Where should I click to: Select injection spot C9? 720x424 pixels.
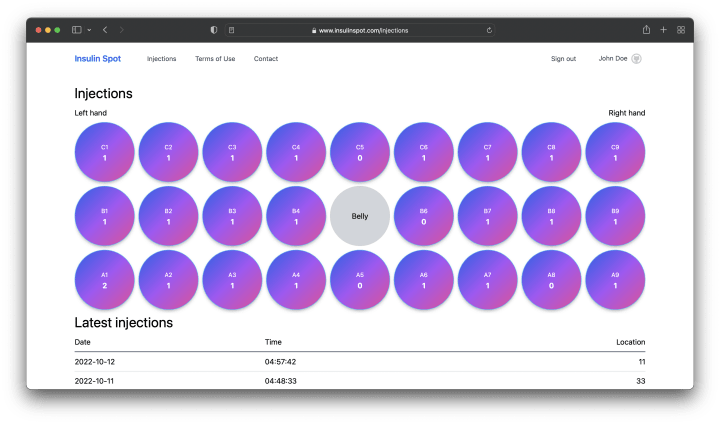click(615, 152)
